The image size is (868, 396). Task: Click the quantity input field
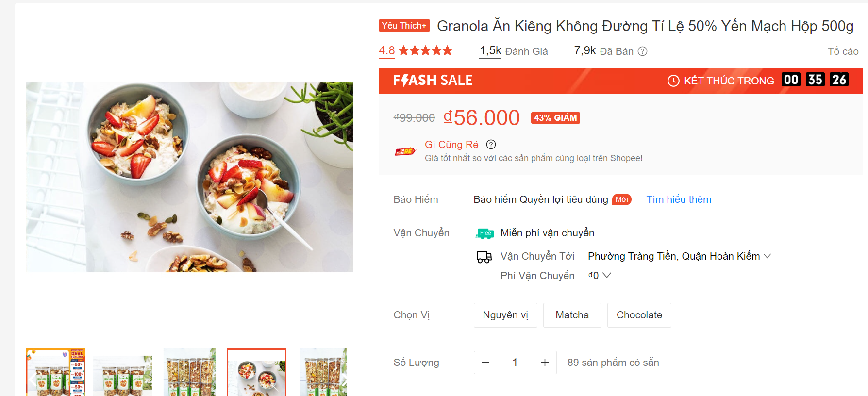pos(515,363)
